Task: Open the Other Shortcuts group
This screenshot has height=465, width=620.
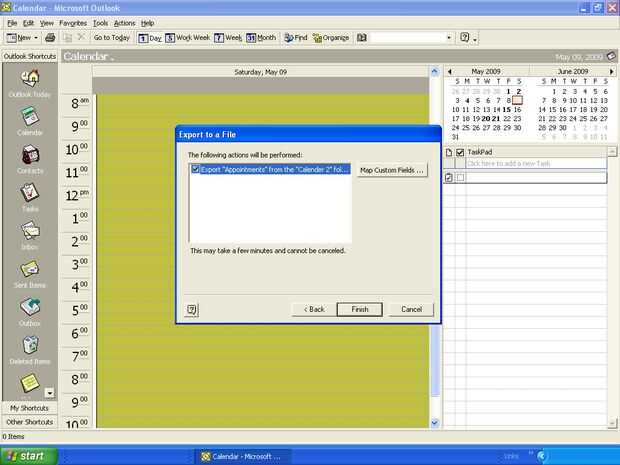Action: click(29, 422)
